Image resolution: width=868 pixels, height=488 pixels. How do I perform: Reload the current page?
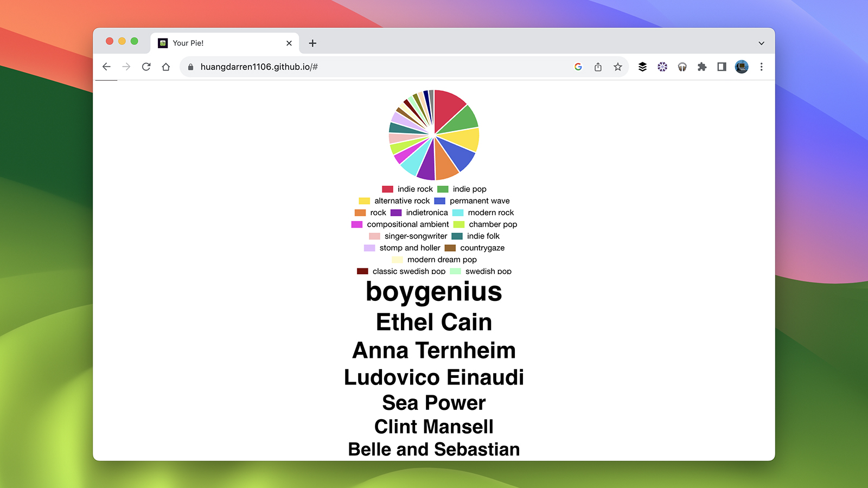pyautogui.click(x=146, y=67)
